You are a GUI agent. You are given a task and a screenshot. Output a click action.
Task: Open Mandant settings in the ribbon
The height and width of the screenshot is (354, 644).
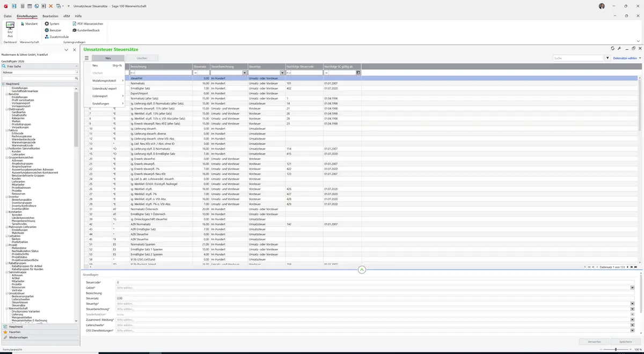click(x=29, y=24)
